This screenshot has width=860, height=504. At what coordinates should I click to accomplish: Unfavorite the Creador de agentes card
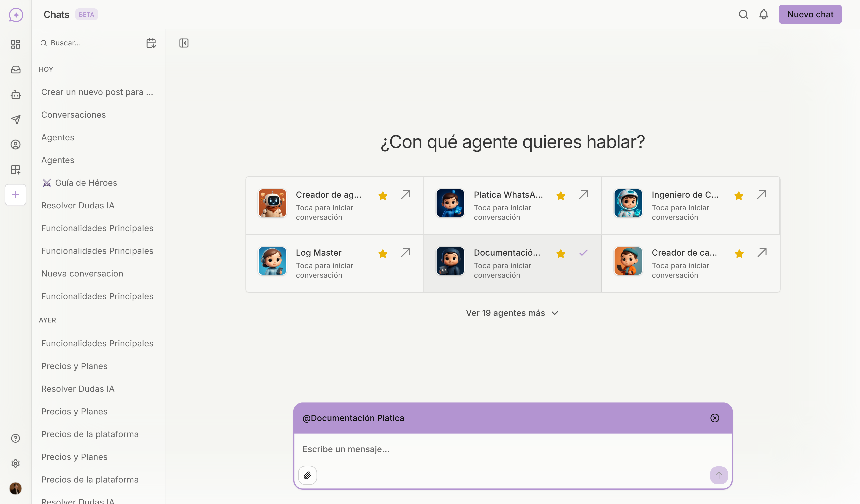383,195
